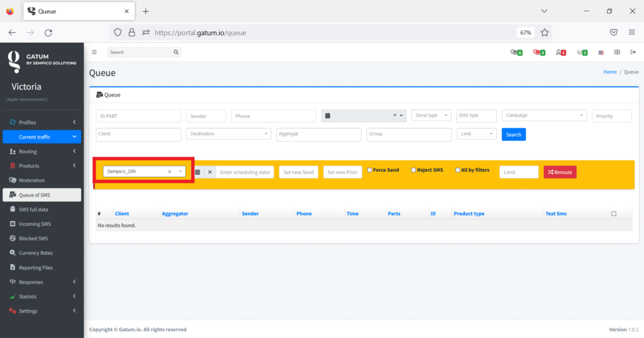Expand the Settings sidebar menu

click(42, 311)
